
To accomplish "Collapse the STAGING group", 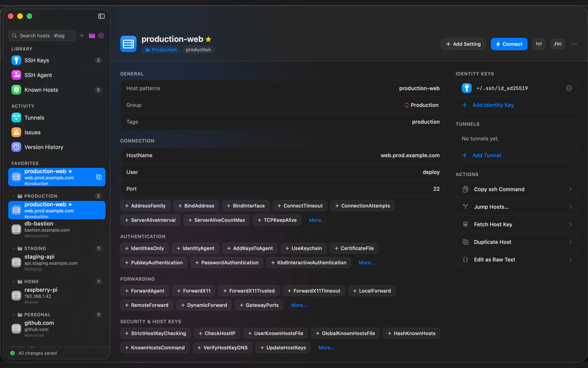I will click(x=13, y=248).
